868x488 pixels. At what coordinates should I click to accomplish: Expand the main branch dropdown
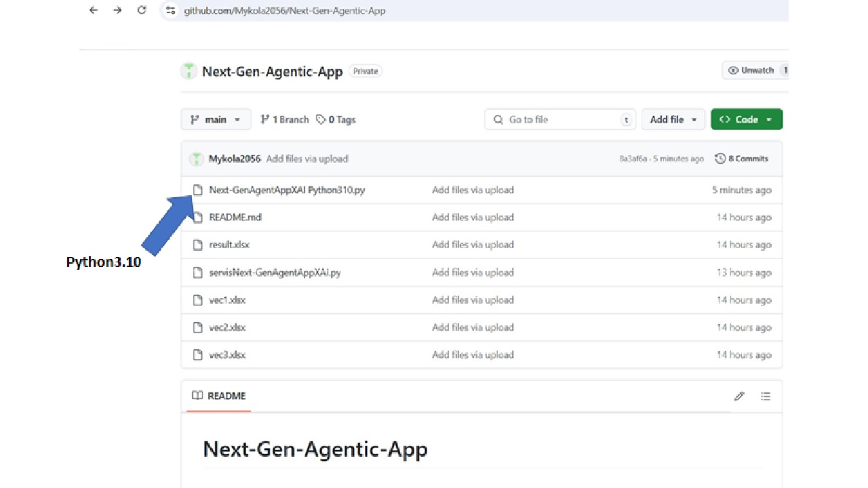pyautogui.click(x=216, y=119)
